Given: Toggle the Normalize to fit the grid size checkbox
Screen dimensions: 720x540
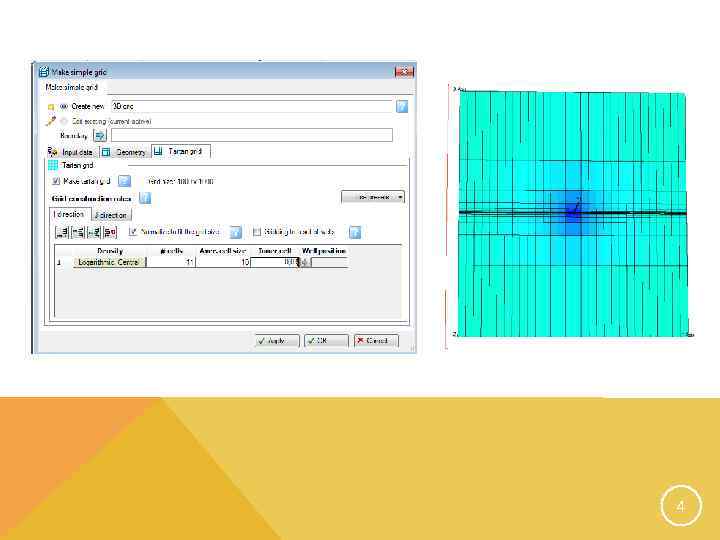Looking at the screenshot, I should [x=133, y=232].
